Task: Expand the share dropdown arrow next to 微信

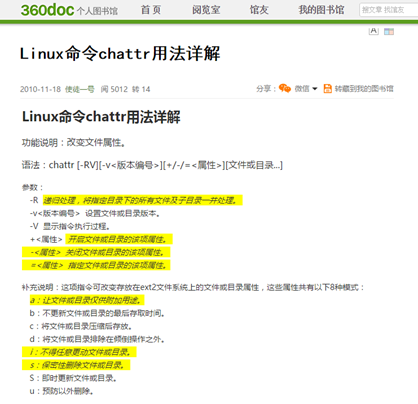Action: point(315,89)
